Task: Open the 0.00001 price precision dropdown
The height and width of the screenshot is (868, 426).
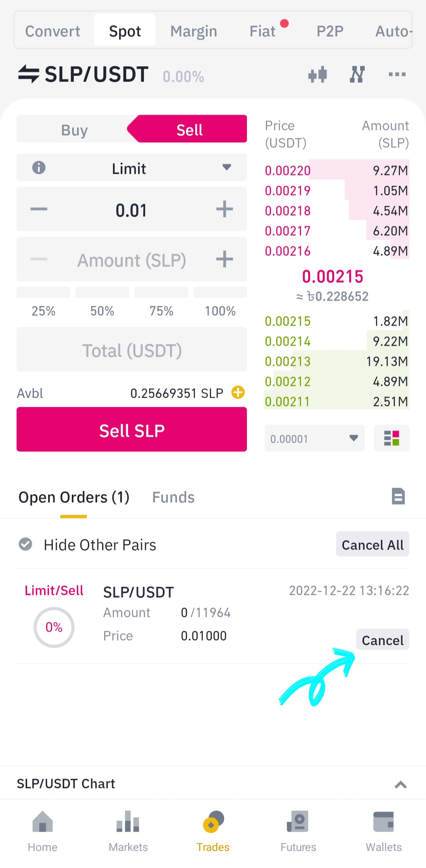Action: click(x=314, y=438)
